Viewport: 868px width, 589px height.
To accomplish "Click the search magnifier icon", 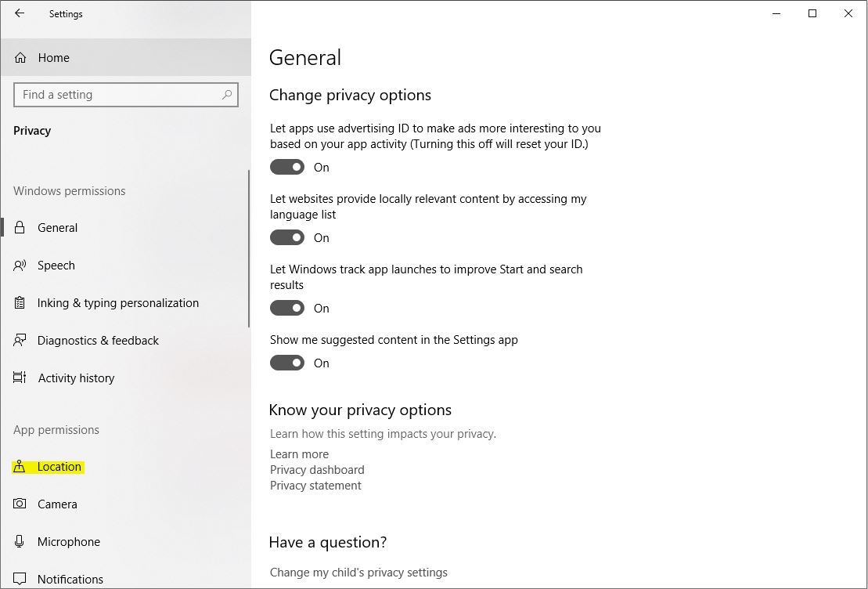I will click(227, 95).
